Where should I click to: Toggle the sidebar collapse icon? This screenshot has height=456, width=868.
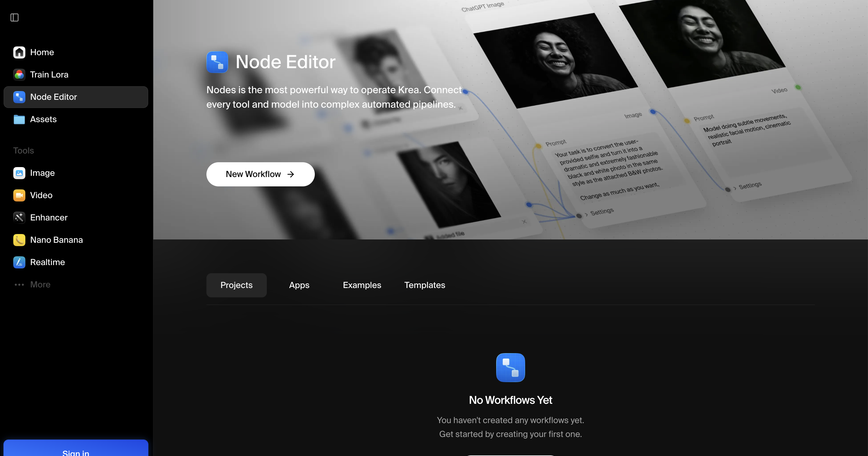pyautogui.click(x=14, y=17)
